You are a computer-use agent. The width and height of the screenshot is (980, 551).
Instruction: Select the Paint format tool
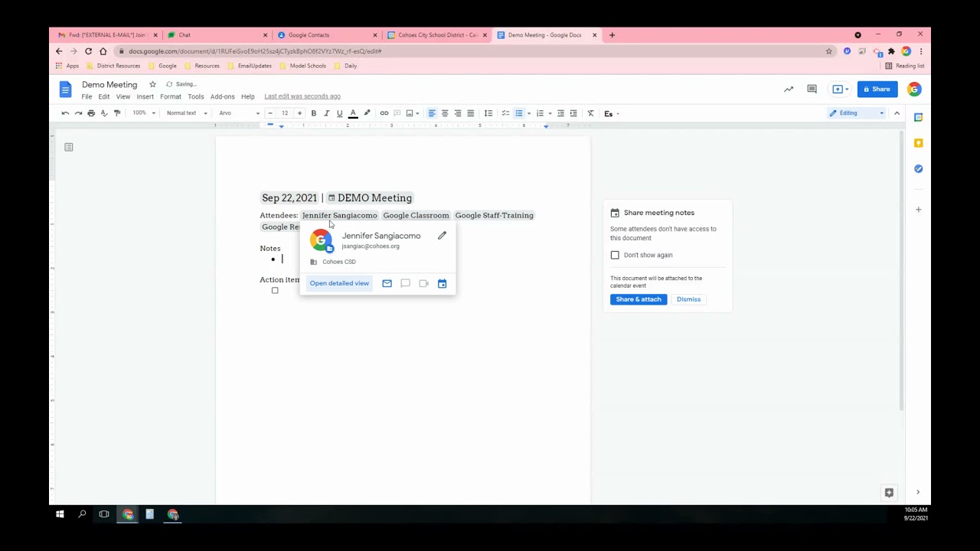[117, 113]
